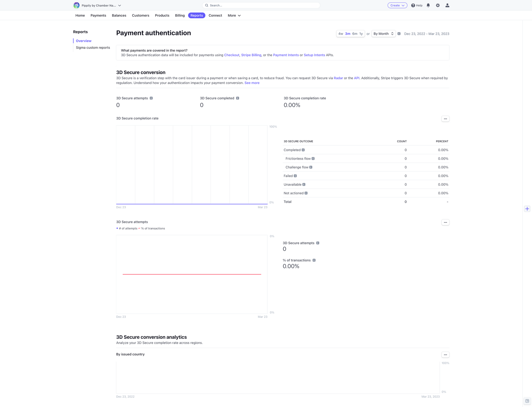
Task: Show info icon next to Frictionless flow
Action: [313, 159]
